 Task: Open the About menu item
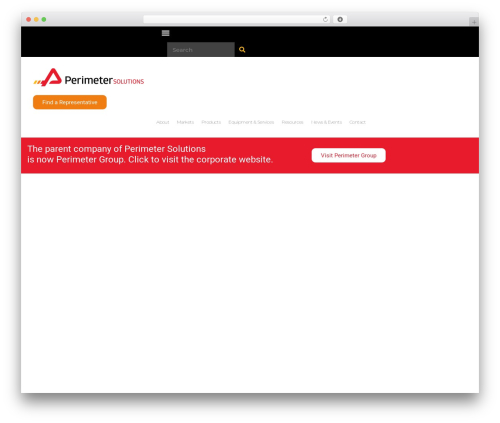(x=163, y=122)
